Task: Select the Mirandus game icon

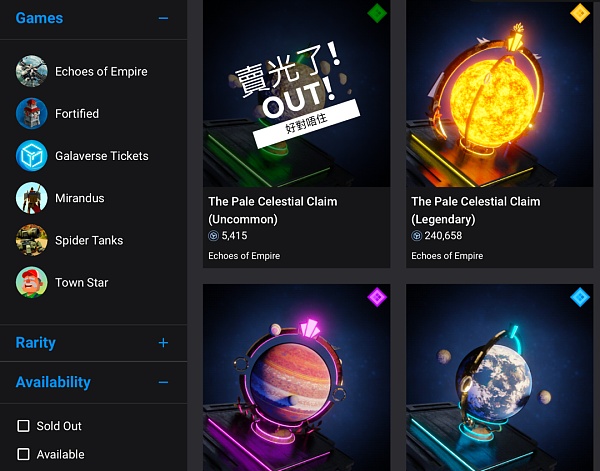Action: pos(32,198)
